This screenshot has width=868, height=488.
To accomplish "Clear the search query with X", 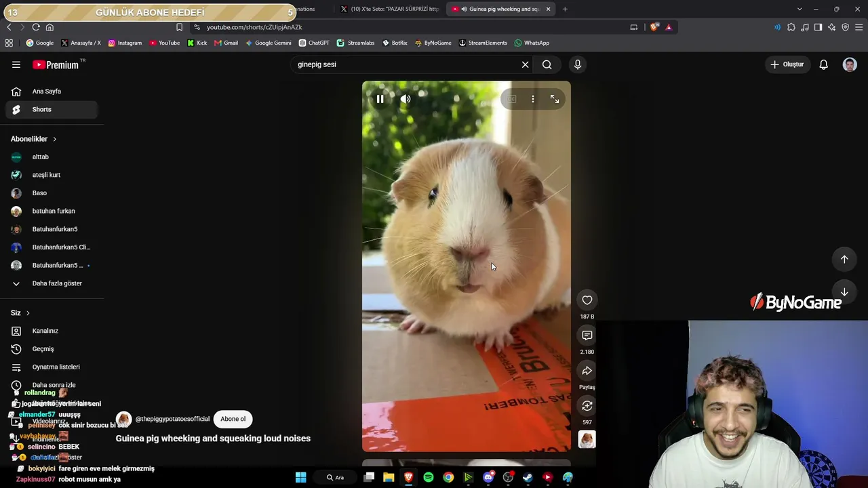I will click(525, 64).
